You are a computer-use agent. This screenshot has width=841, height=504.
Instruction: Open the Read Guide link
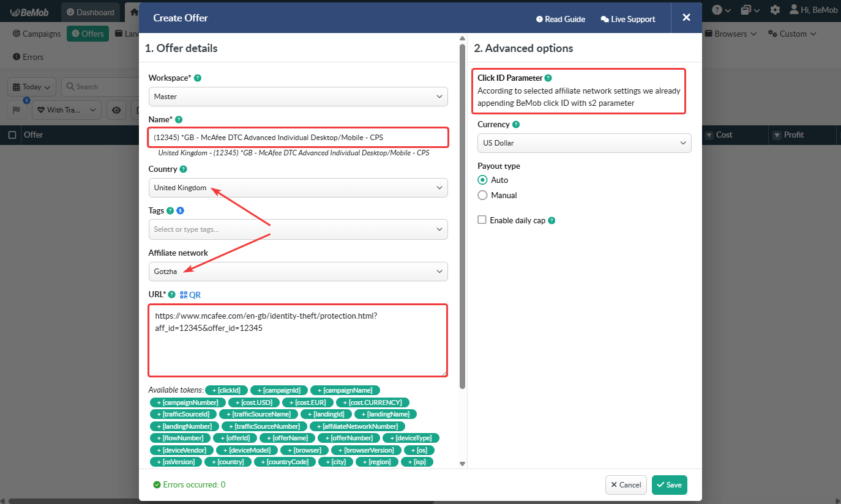[x=561, y=19]
